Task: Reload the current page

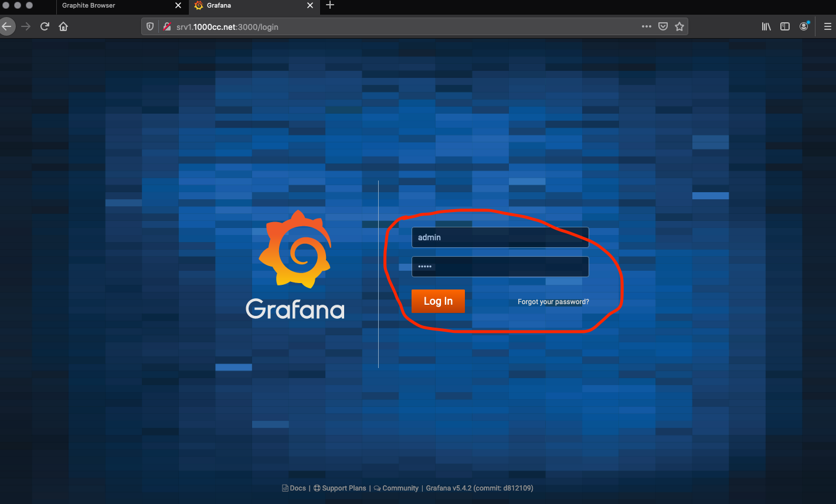Action: (x=45, y=26)
